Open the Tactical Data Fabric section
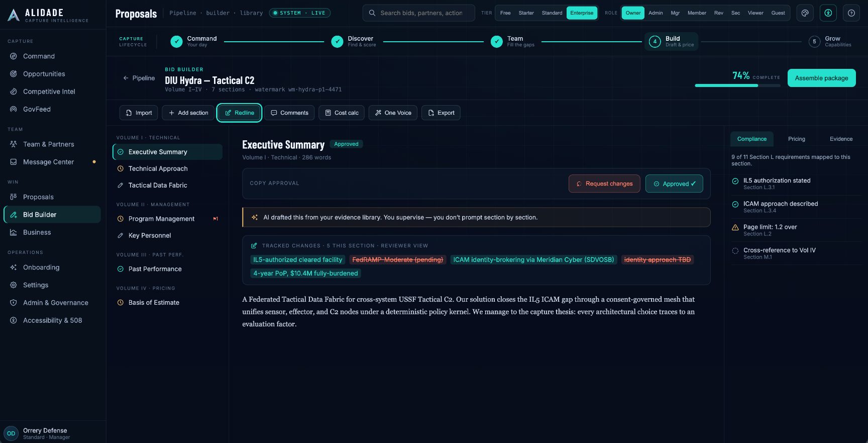The image size is (868, 443). pos(167,185)
